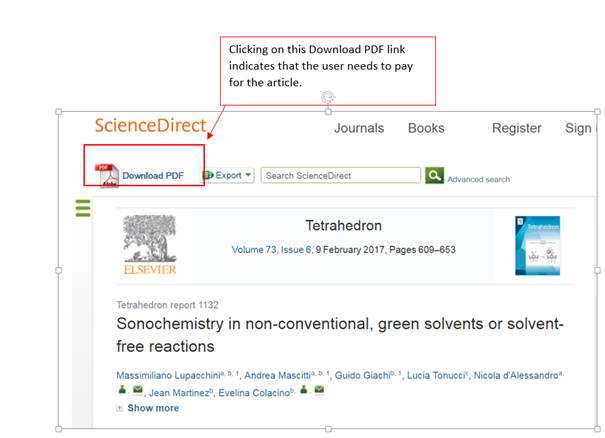605x438 pixels.
Task: Open the Books menu
Action: (x=426, y=128)
